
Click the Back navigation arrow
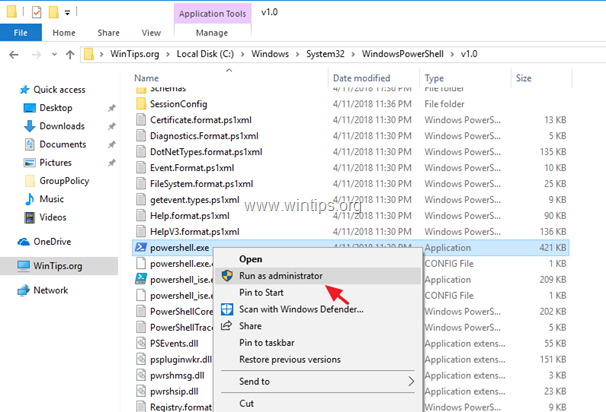point(14,54)
